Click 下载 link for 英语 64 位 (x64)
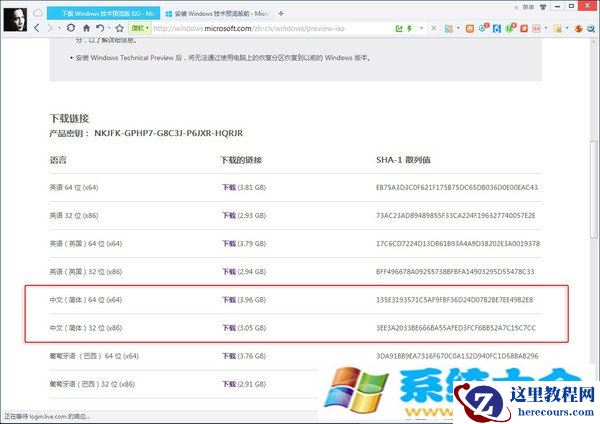Viewport: 600px width, 424px height. pyautogui.click(x=229, y=188)
